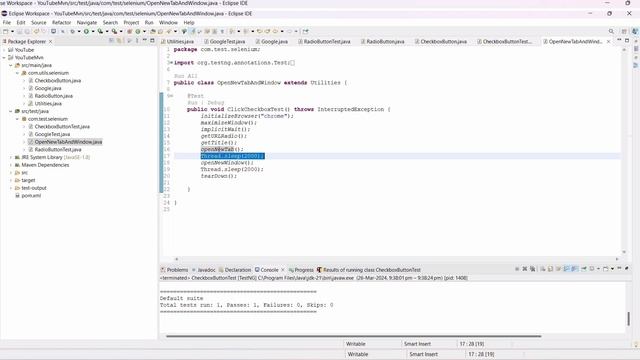Click the New Java Class icon
The height and width of the screenshot is (360, 640).
pos(138,31)
